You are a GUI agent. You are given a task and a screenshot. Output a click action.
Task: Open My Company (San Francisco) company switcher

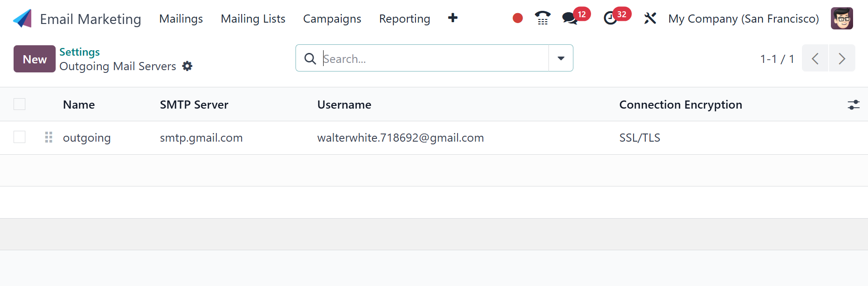pyautogui.click(x=744, y=19)
